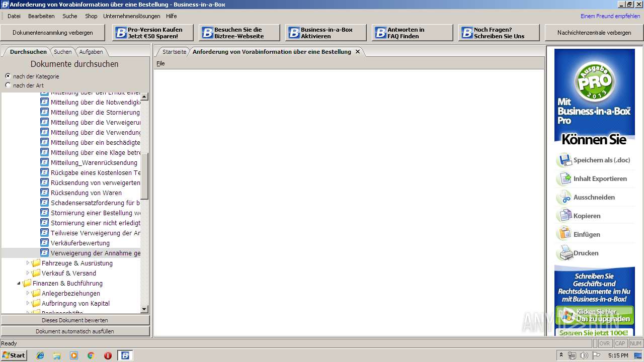Click Dokumentensammlung verbergen button
The height and width of the screenshot is (362, 644).
[x=53, y=33]
